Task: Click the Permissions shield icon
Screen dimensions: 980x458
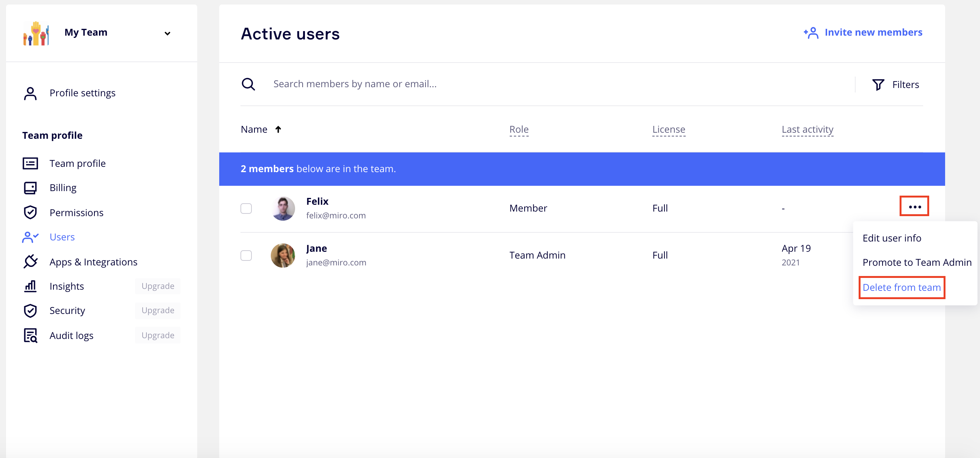Action: 30,213
